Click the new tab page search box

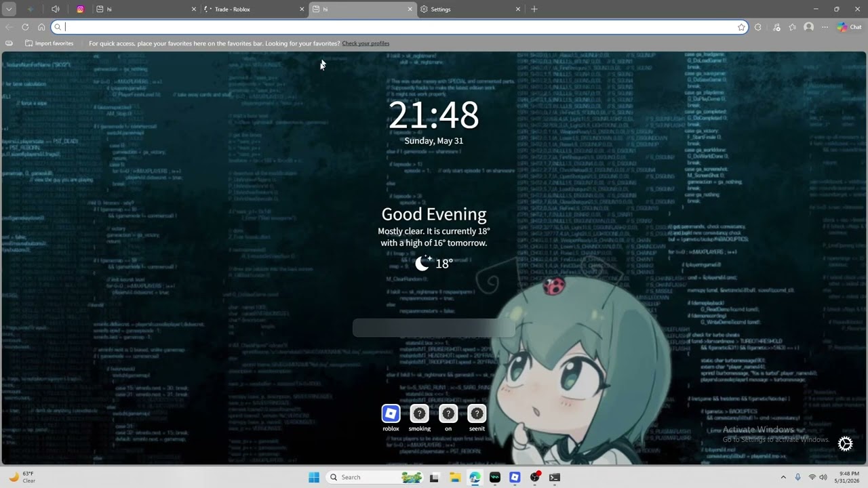tap(434, 328)
